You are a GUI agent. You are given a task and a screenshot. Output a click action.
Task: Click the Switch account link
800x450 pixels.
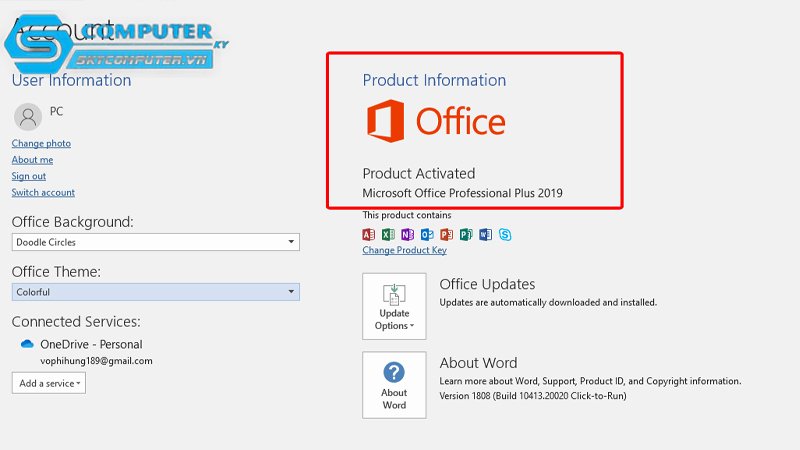(x=43, y=192)
